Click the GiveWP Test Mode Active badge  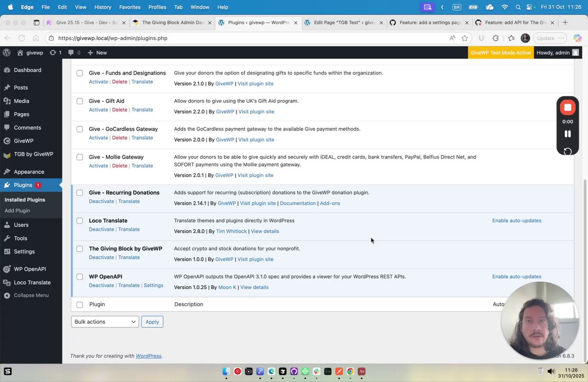[x=501, y=52]
